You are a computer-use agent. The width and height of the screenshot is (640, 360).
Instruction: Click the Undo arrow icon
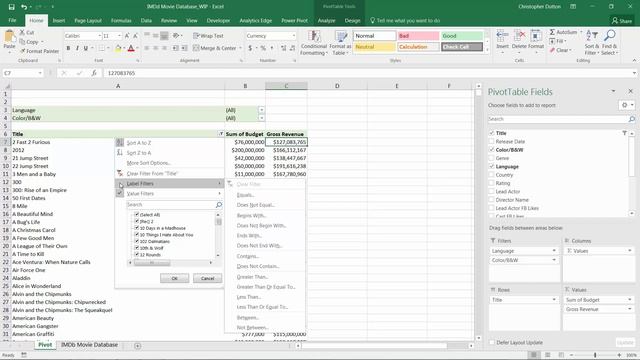coord(24,7)
